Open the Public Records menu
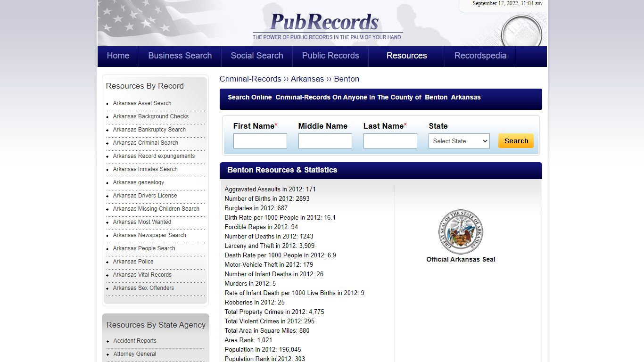 tap(330, 56)
